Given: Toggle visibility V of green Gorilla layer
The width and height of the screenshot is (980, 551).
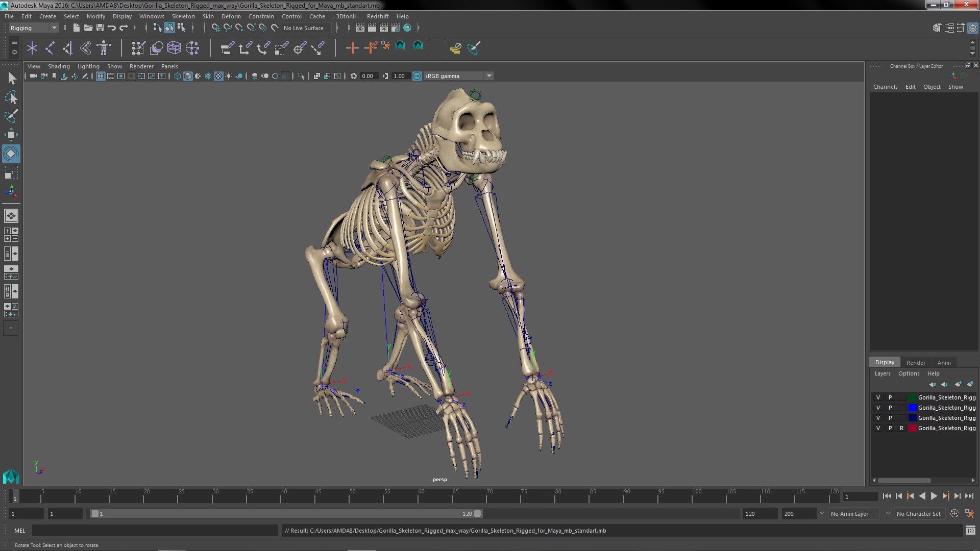Looking at the screenshot, I should (878, 397).
